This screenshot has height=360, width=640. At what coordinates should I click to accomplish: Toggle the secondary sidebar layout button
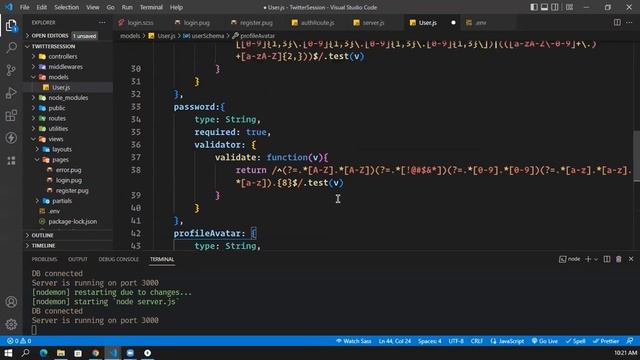point(555,7)
